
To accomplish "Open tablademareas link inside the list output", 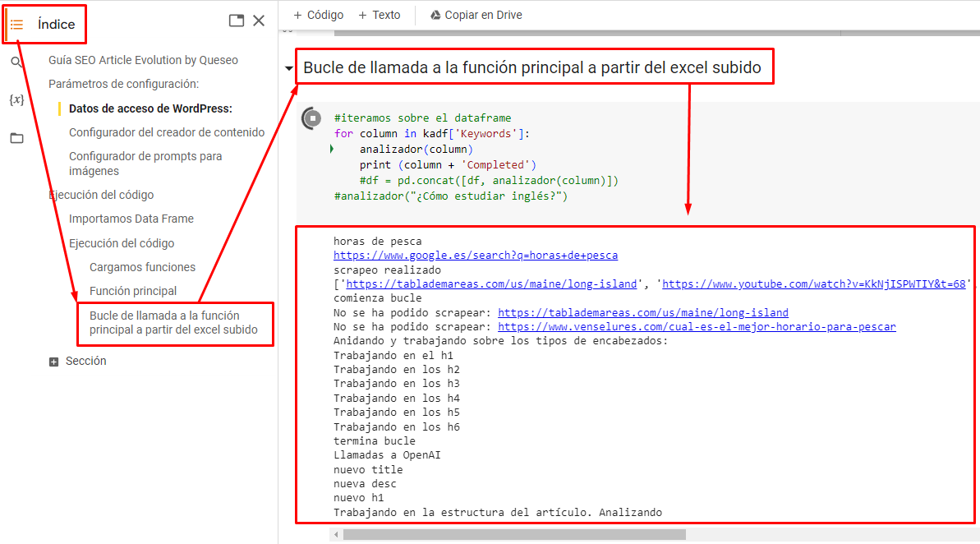I will pos(491,284).
